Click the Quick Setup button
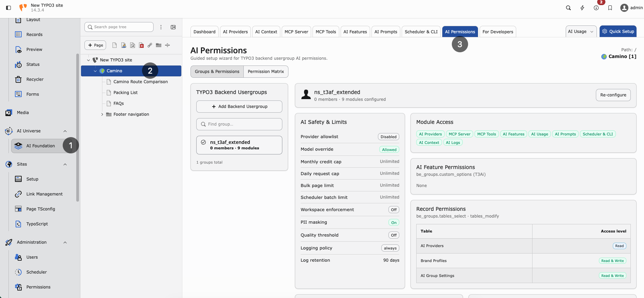 pos(618,32)
